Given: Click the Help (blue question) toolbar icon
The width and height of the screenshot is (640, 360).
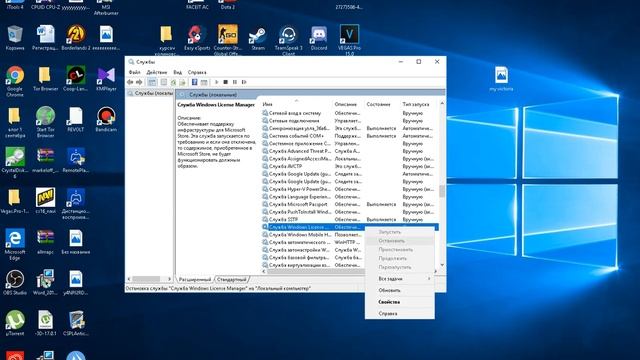Looking at the screenshot, I should pyautogui.click(x=195, y=82).
